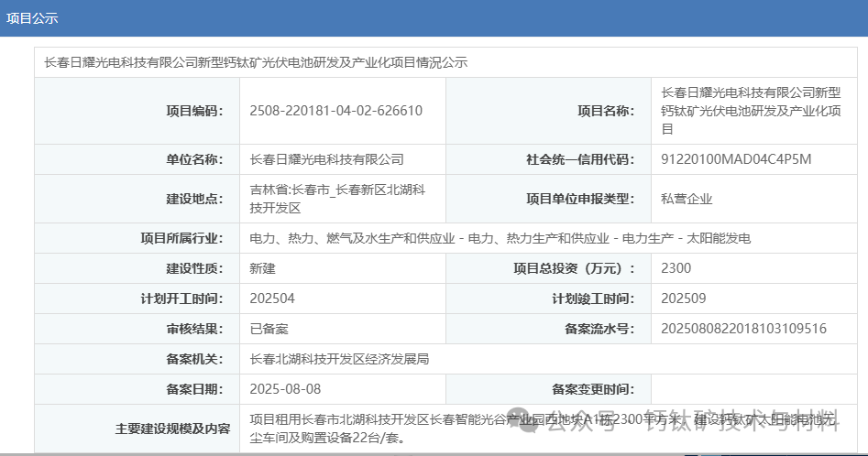
Task: Click the project name value under 项目名称
Action: pyautogui.click(x=750, y=111)
